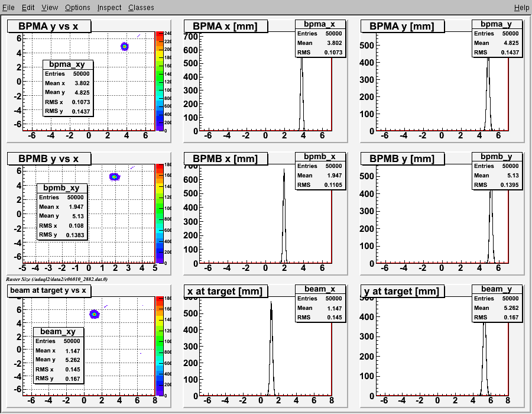This screenshot has height=414, width=532.
Task: Click the beam spot in BPMB y vs x
Action: tap(115, 177)
